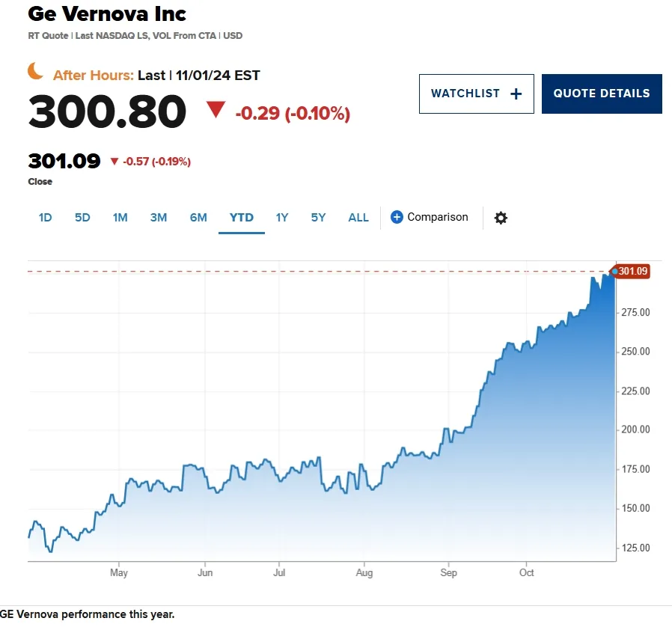Image resolution: width=672 pixels, height=627 pixels.
Task: Click the red down arrow beside -0.29
Action: point(216,110)
